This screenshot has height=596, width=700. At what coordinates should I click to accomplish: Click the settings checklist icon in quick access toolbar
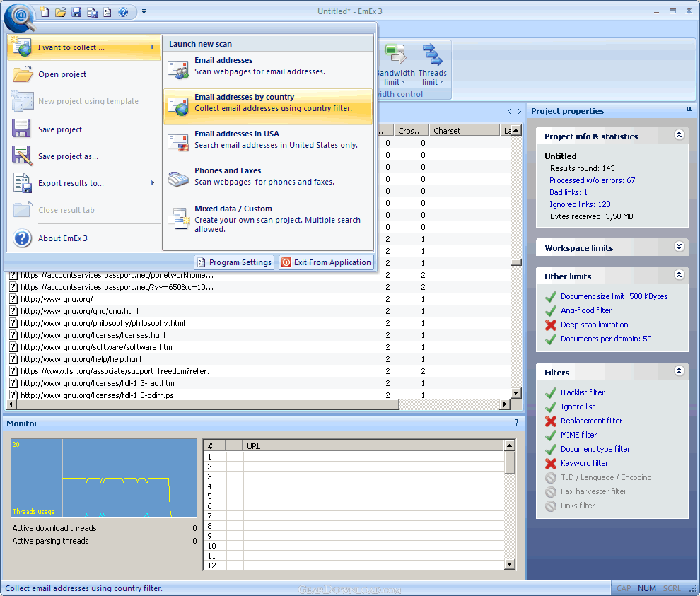coord(107,11)
